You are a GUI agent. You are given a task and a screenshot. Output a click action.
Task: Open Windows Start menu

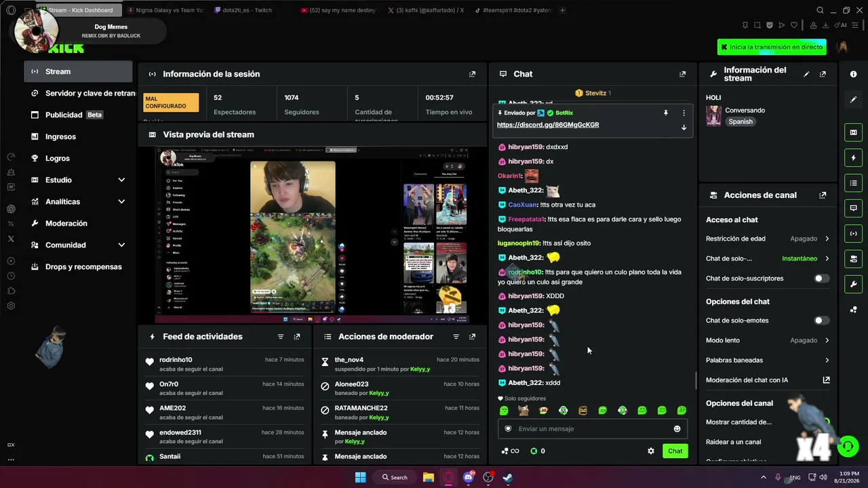point(361,477)
